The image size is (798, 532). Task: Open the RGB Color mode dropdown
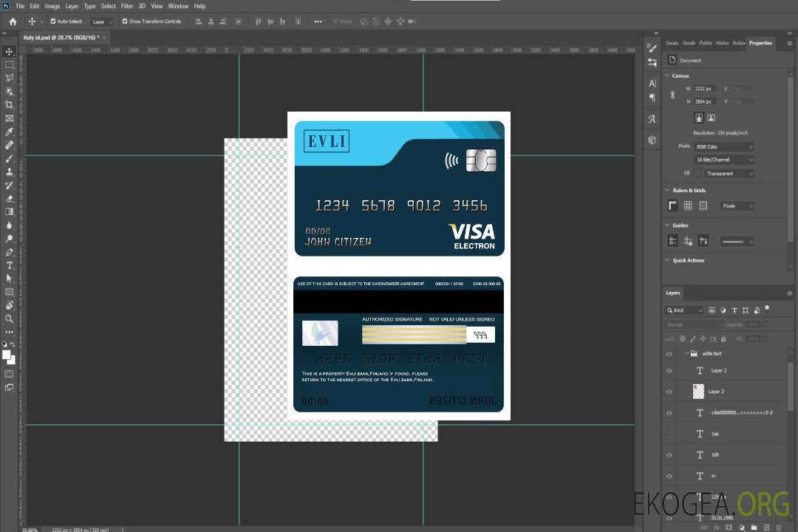point(723,146)
